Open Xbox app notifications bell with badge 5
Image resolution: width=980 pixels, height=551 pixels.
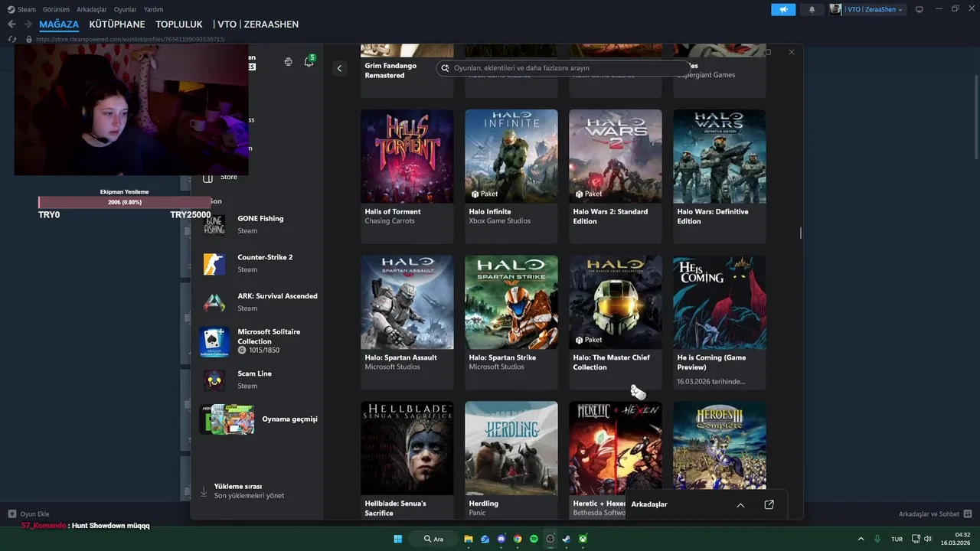pos(309,61)
